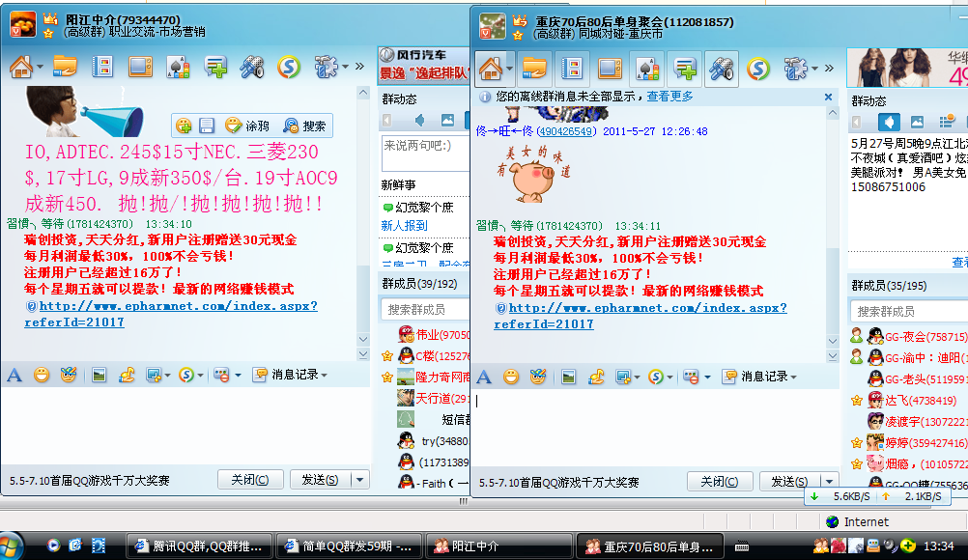The image size is (968, 560).
Task: Click send picture icon in 阳江中介 input toolbar
Action: [x=99, y=375]
